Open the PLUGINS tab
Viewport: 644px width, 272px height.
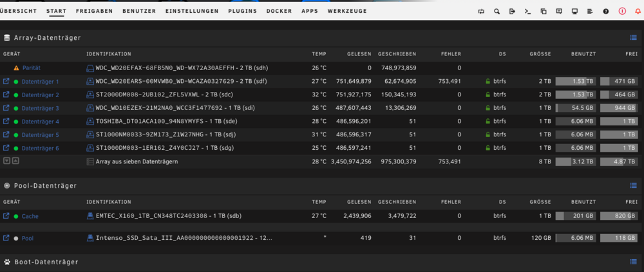coord(243,11)
